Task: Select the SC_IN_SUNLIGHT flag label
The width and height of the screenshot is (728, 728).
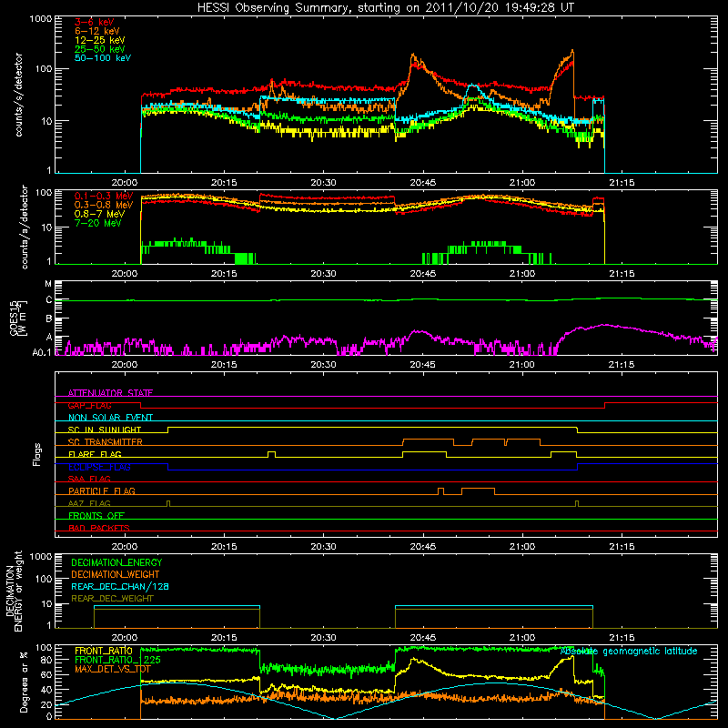Action: pos(105,430)
